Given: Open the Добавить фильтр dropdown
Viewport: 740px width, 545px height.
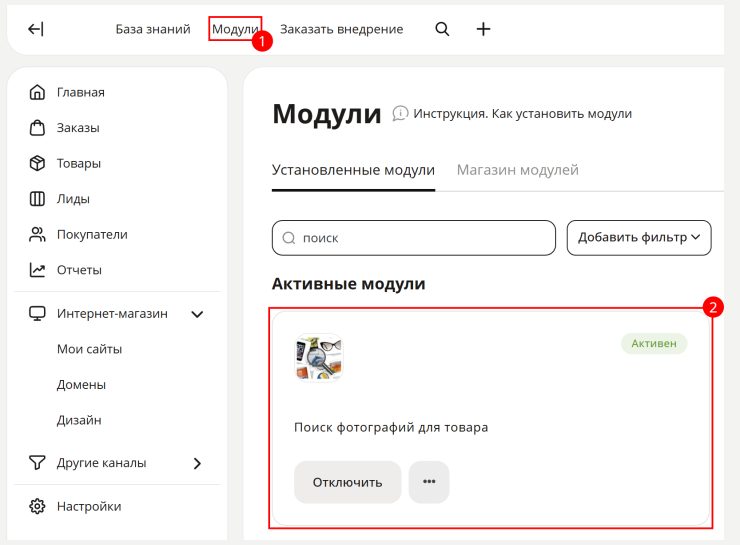Looking at the screenshot, I should (x=639, y=237).
